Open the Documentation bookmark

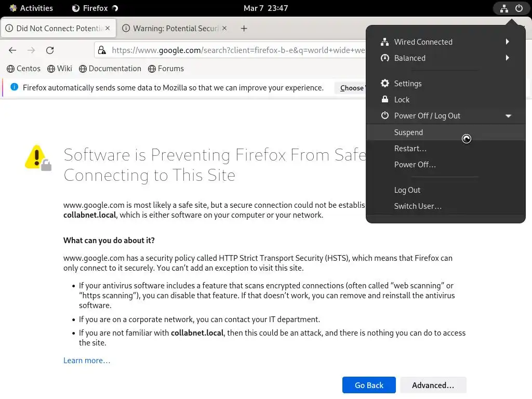point(110,69)
